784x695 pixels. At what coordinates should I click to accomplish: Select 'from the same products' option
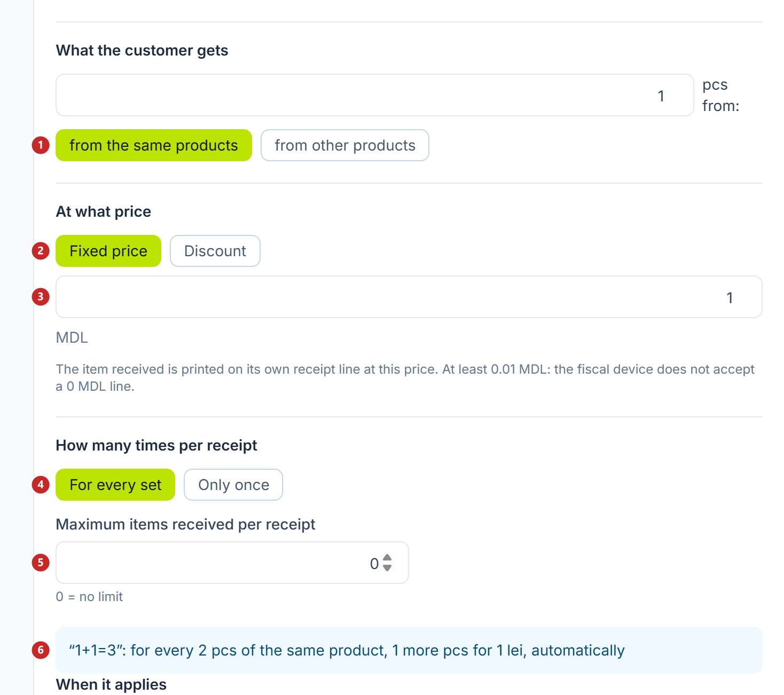pyautogui.click(x=154, y=145)
